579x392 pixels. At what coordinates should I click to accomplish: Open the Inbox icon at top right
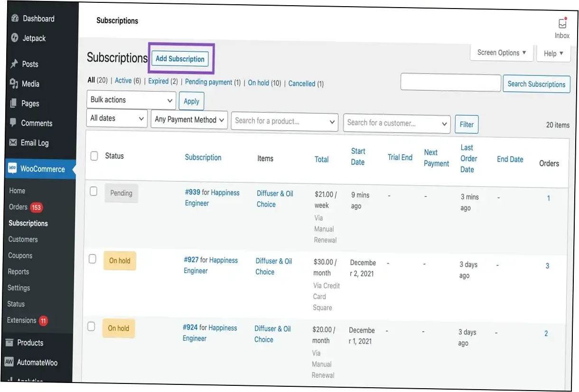pyautogui.click(x=562, y=24)
